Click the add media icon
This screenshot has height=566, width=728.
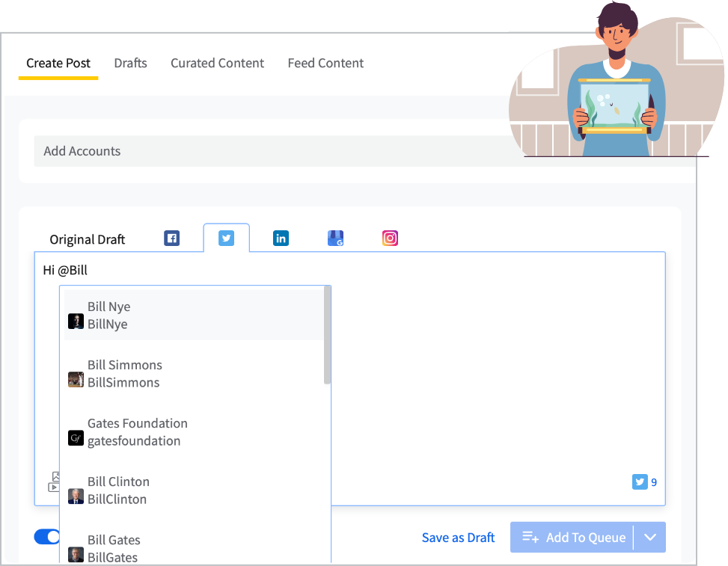(54, 482)
